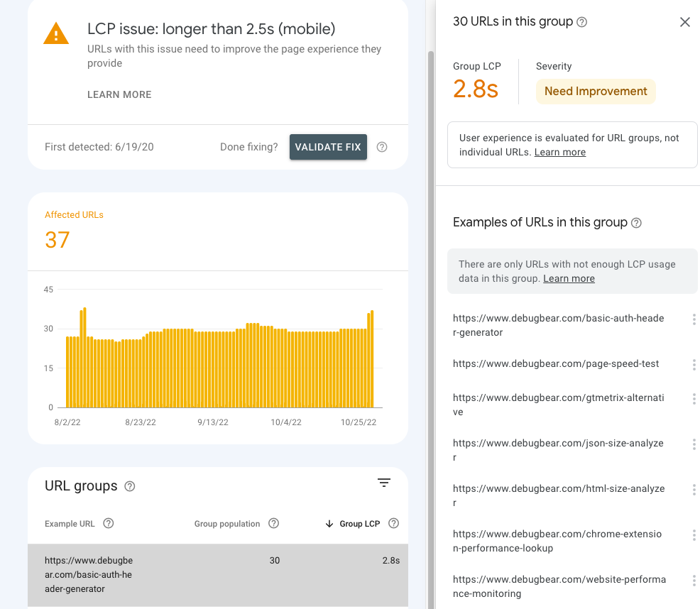Open help icon next to Example URL column

[x=109, y=523]
